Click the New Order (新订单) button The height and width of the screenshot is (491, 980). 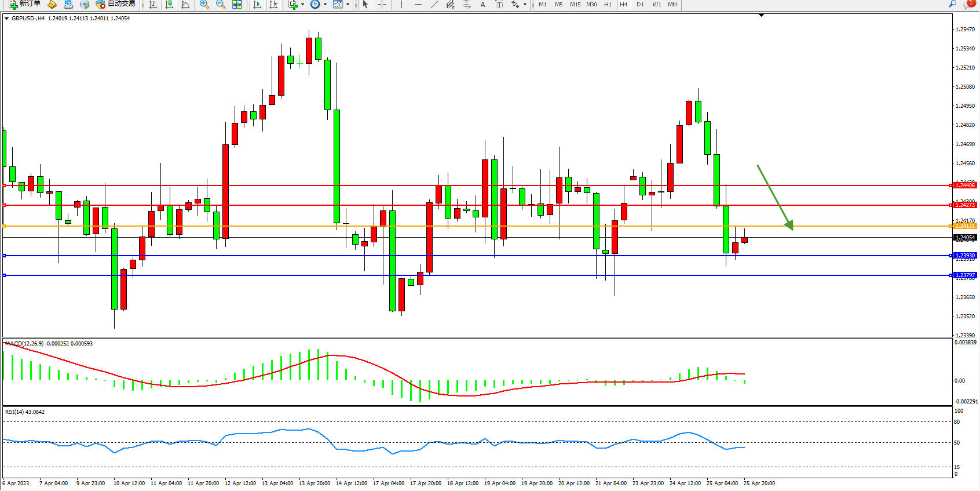point(24,4)
